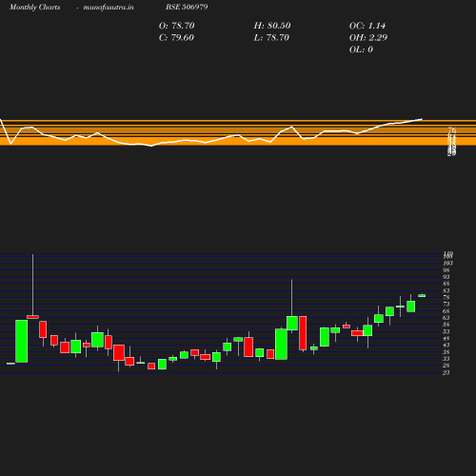The width and height of the screenshot is (476, 476).
Task: Select the high value "H: 80.50"
Action: 272,26
